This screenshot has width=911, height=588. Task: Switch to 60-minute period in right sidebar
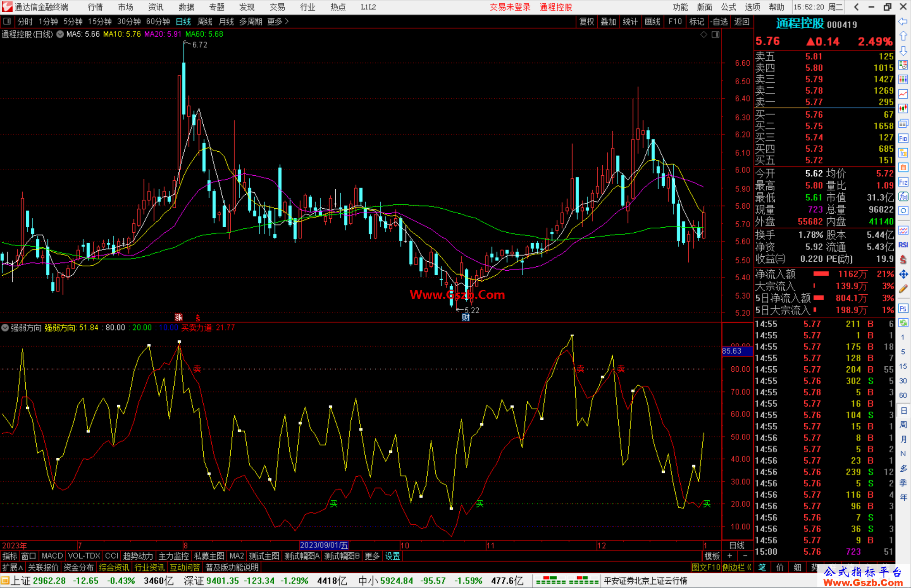pos(903,395)
